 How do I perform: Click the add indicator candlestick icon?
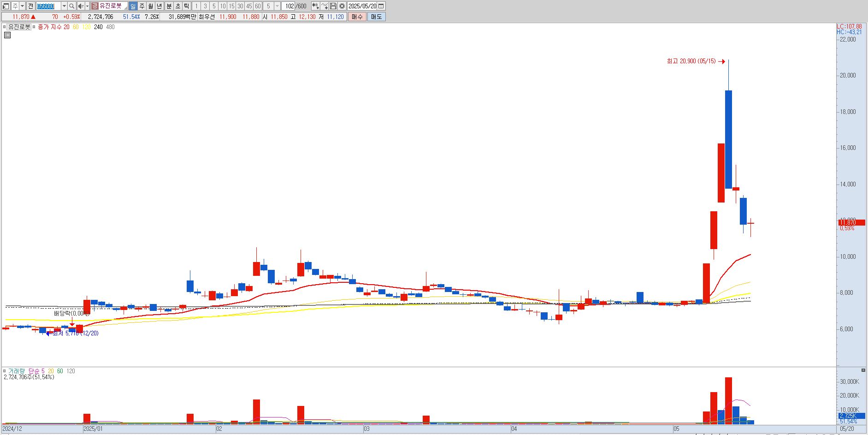pos(315,6)
